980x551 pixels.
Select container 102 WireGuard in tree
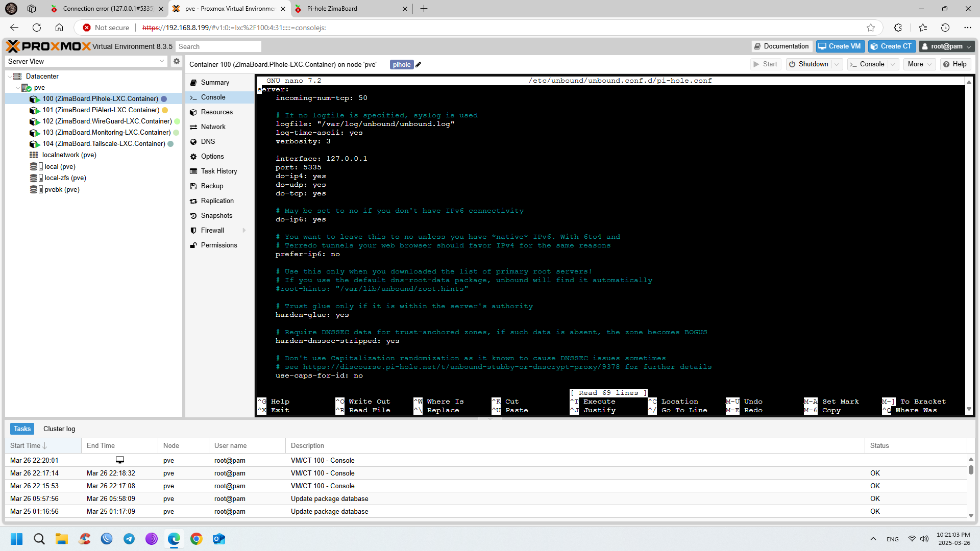point(107,121)
